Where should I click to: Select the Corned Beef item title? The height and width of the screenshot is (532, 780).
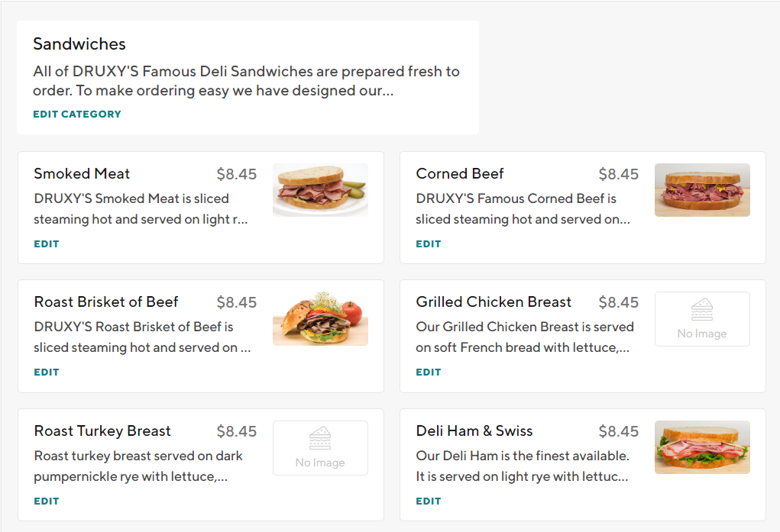tap(460, 174)
